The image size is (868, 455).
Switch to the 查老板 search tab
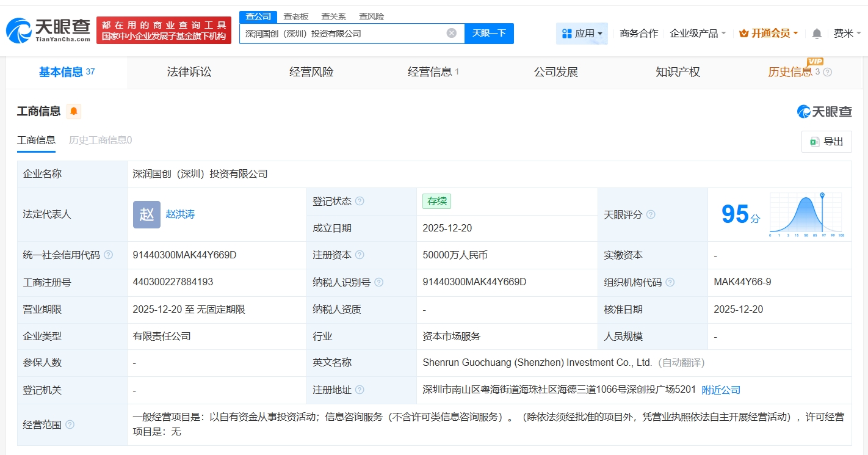(296, 16)
